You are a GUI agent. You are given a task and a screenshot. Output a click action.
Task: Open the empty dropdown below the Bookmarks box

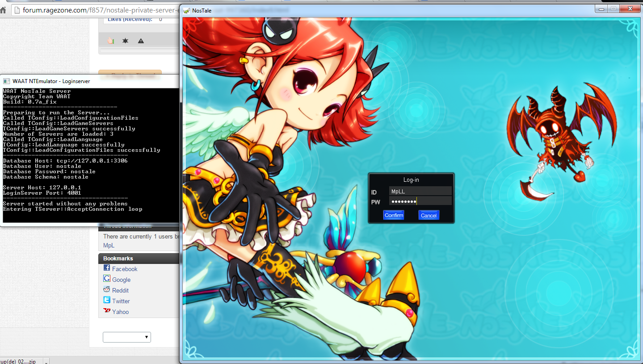coord(127,337)
